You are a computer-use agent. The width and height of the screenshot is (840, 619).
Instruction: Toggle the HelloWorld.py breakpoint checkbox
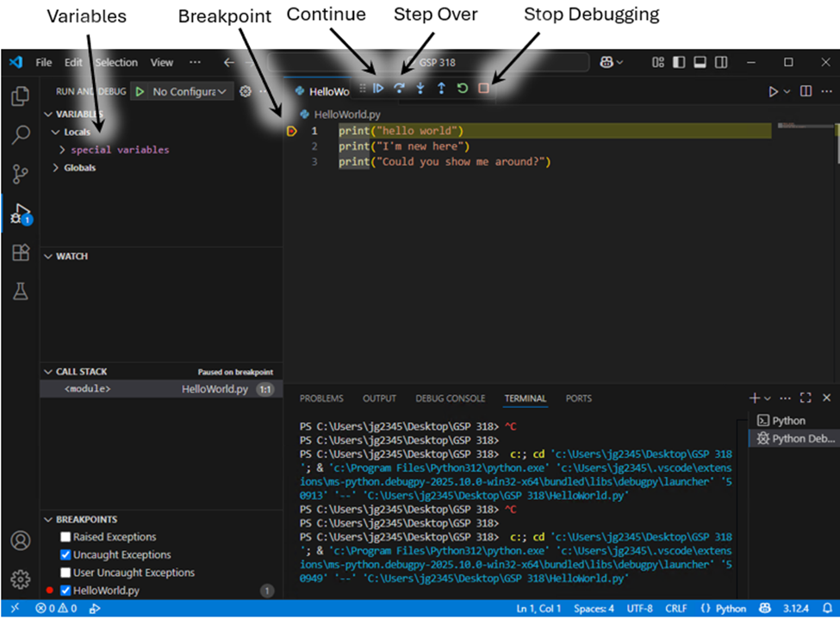coord(65,591)
